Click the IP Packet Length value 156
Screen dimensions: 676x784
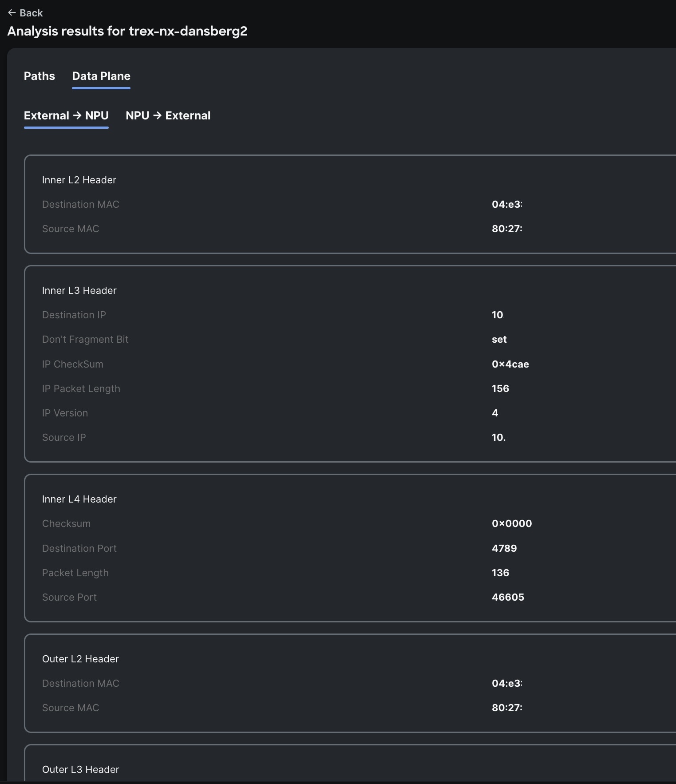[500, 388]
